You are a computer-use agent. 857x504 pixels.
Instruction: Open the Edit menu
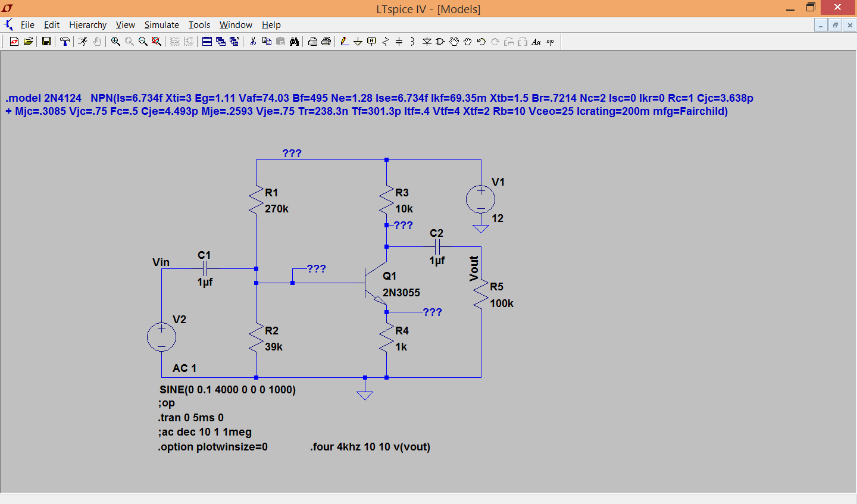click(52, 25)
